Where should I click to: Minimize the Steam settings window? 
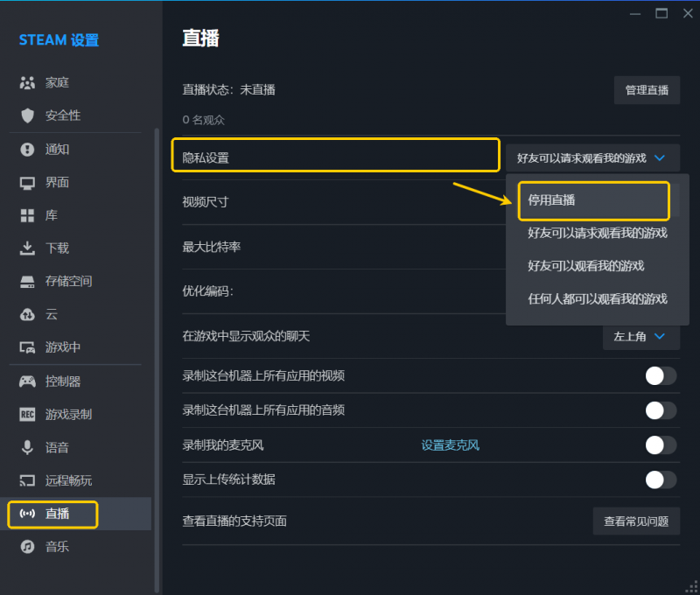click(x=635, y=14)
